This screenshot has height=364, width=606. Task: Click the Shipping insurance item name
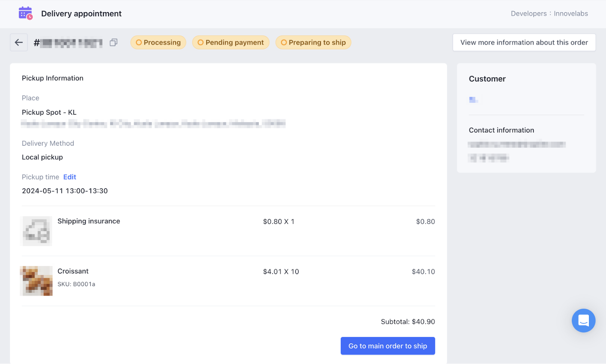tap(89, 221)
